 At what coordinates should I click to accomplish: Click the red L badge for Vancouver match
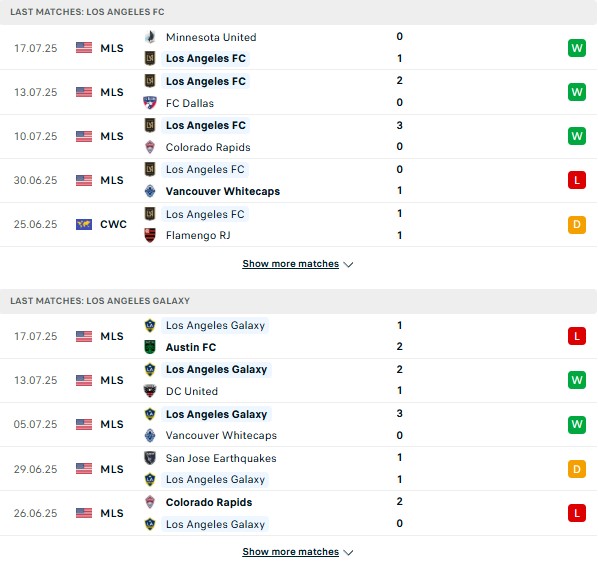[x=577, y=180]
